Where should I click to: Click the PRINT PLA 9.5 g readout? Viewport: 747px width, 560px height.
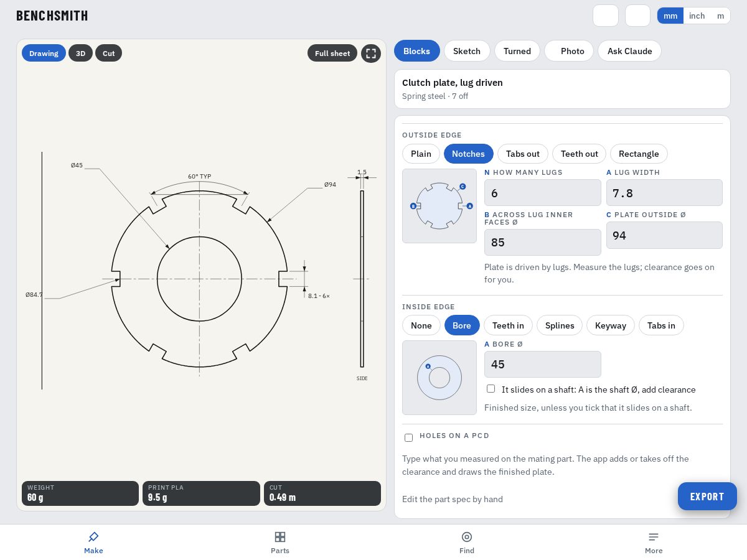pos(201,493)
